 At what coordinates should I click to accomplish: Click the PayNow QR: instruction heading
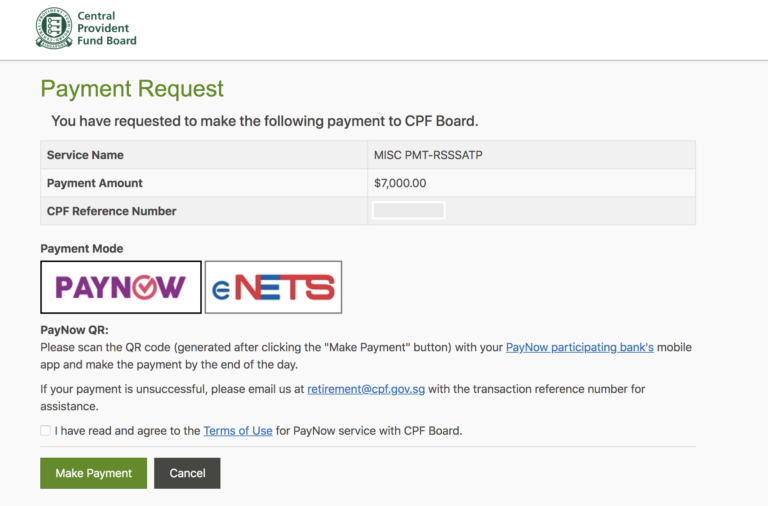[74, 329]
